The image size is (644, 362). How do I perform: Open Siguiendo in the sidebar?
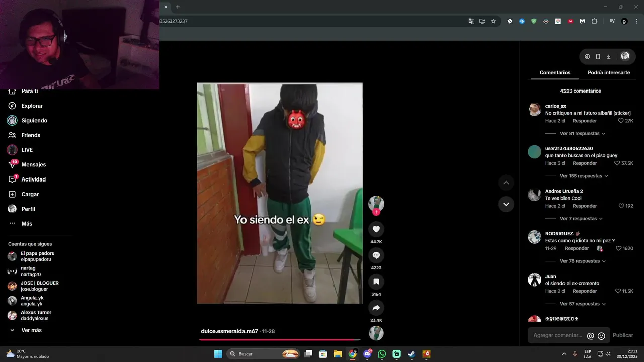coord(28,121)
